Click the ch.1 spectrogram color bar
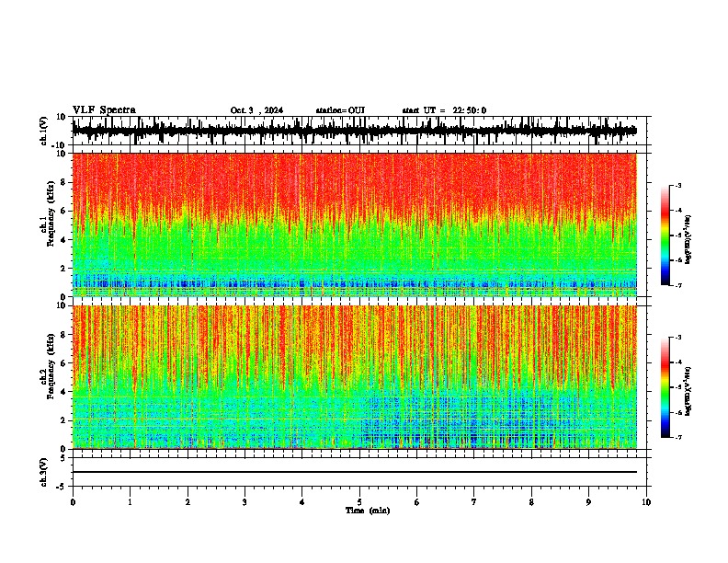728x563 pixels. pos(665,236)
